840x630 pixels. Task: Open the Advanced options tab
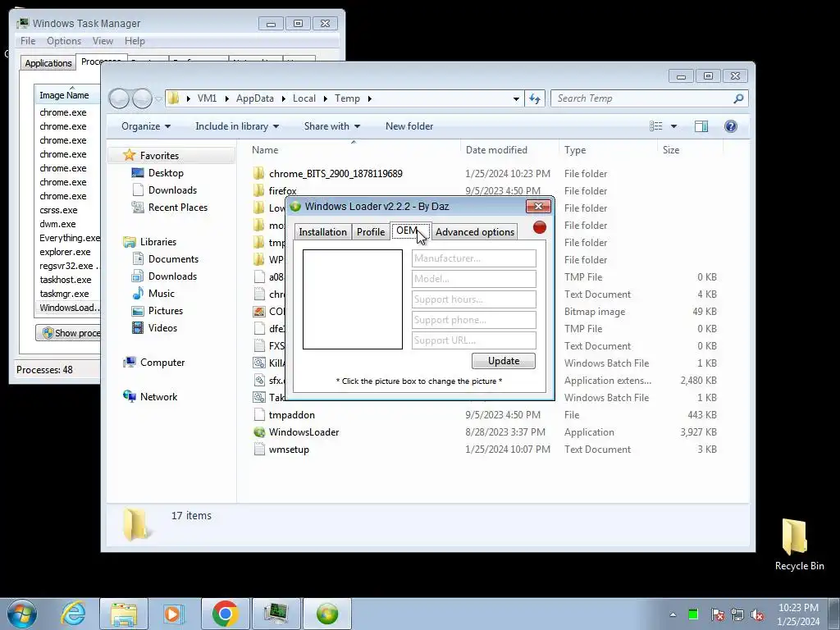point(475,232)
